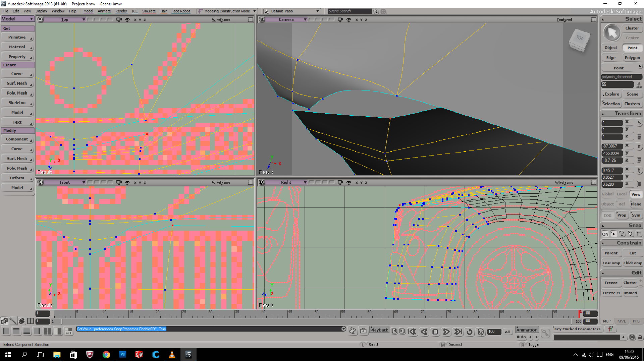Viewport: 644px width, 362px height.
Task: Click the toolkit case icon beside script editor
Action: [x=363, y=331]
